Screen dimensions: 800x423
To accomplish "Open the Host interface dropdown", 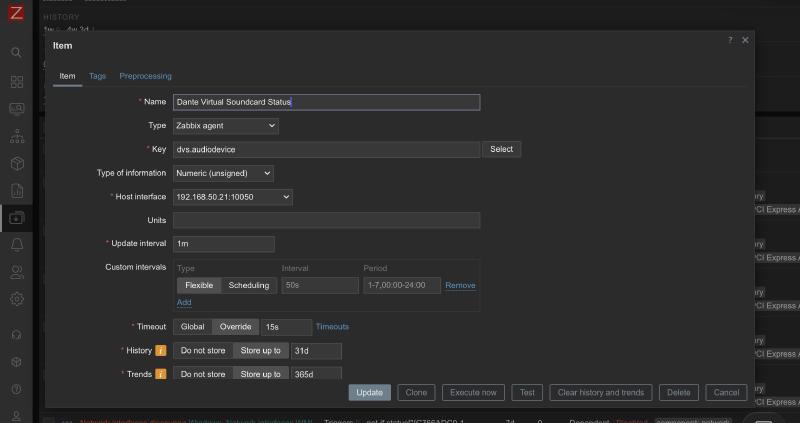I will point(233,197).
